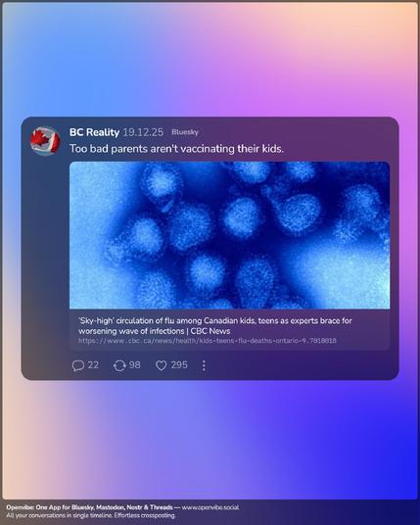Open the 'Sky-high' circulation of flu headline
Screen dimensions: 420x525
[214, 326]
